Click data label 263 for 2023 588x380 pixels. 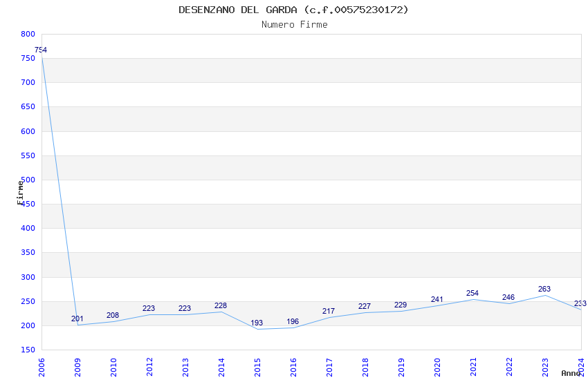coord(544,289)
